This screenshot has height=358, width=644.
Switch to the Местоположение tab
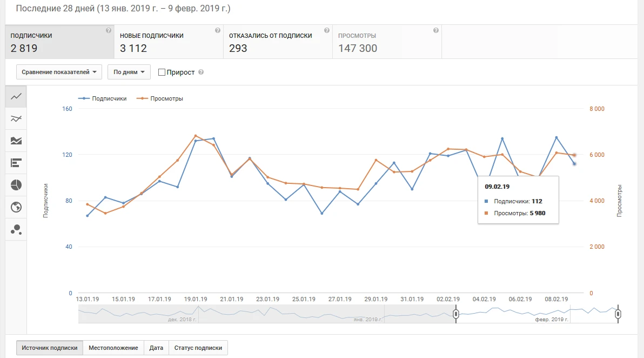coord(113,348)
